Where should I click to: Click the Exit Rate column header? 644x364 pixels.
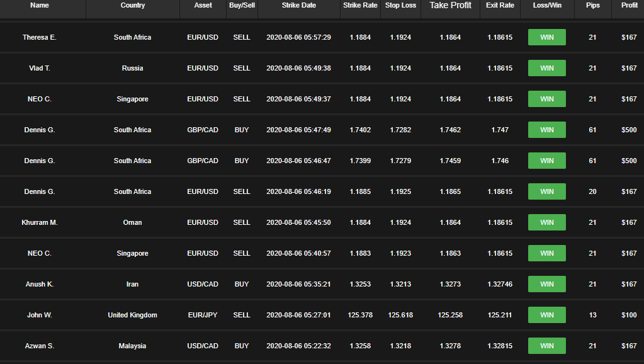click(x=500, y=5)
